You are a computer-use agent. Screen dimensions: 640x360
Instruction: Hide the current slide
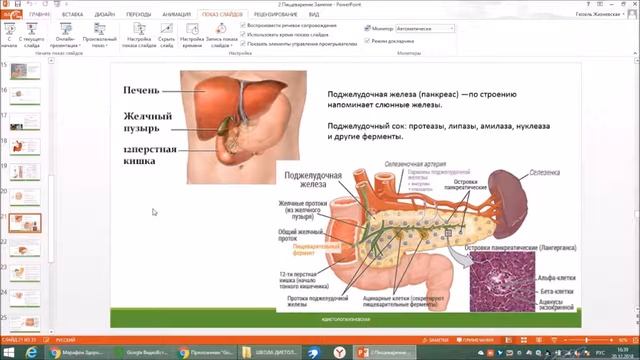point(167,35)
